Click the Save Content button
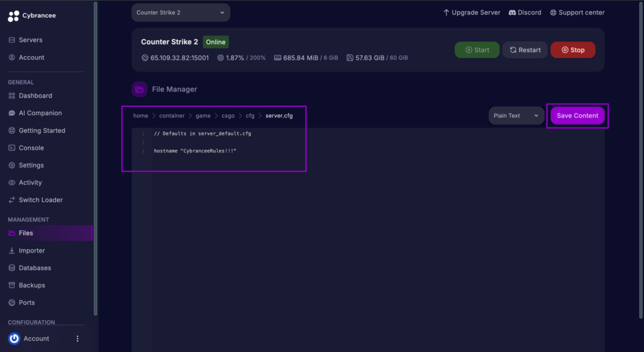Image resolution: width=644 pixels, height=352 pixels. coord(577,116)
